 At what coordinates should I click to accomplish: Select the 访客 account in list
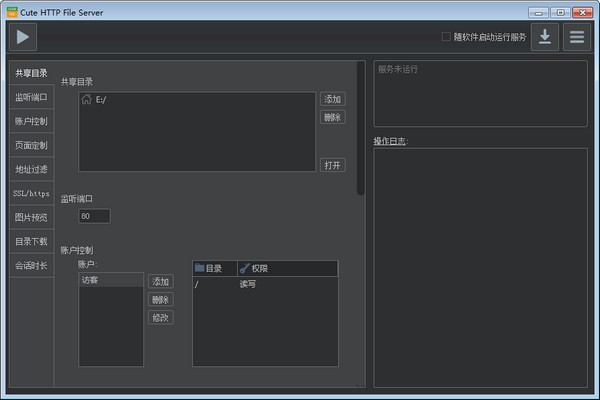coord(110,281)
